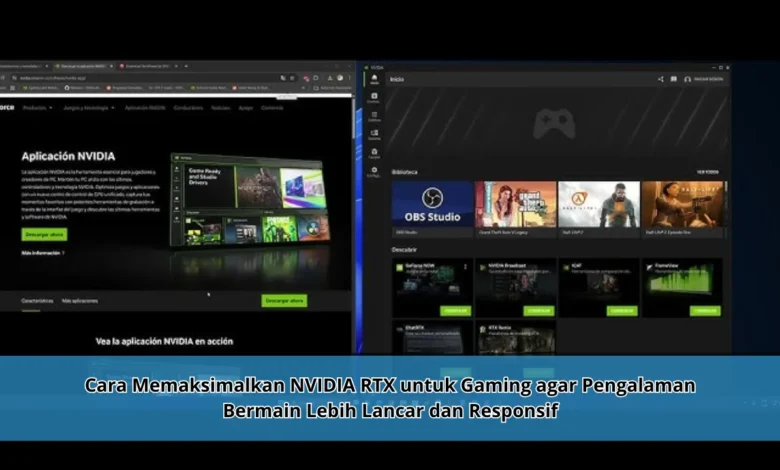Expand the Productos dropdown on NVIDIA site
The height and width of the screenshot is (470, 780).
(37, 108)
